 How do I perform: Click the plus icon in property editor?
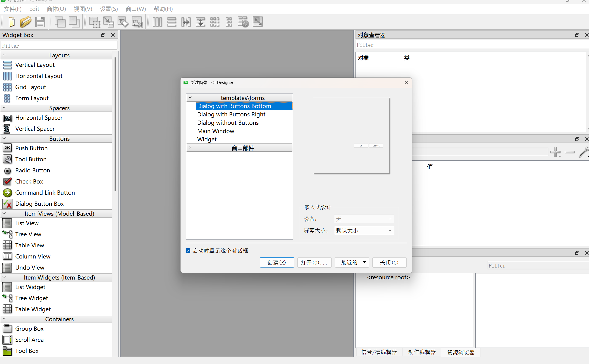[x=555, y=152]
